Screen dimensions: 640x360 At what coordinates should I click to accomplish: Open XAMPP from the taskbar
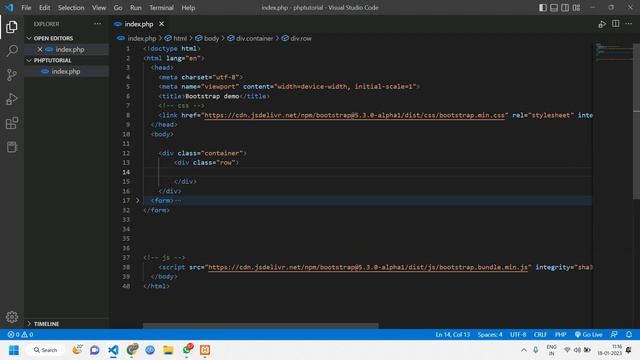point(205,350)
